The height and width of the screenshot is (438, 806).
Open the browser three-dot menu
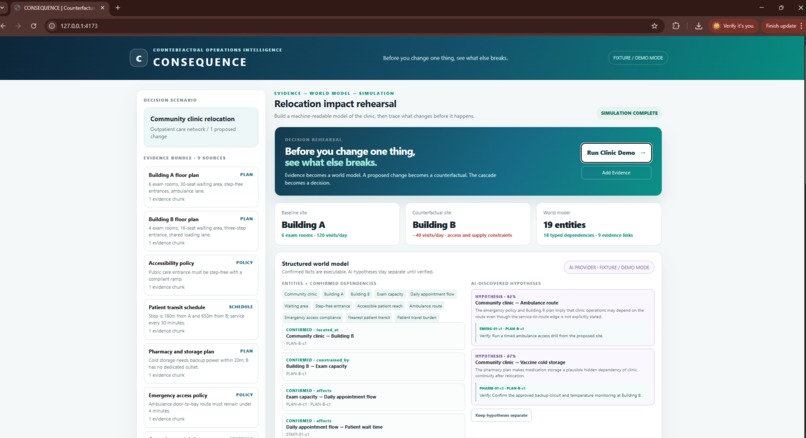[801, 26]
